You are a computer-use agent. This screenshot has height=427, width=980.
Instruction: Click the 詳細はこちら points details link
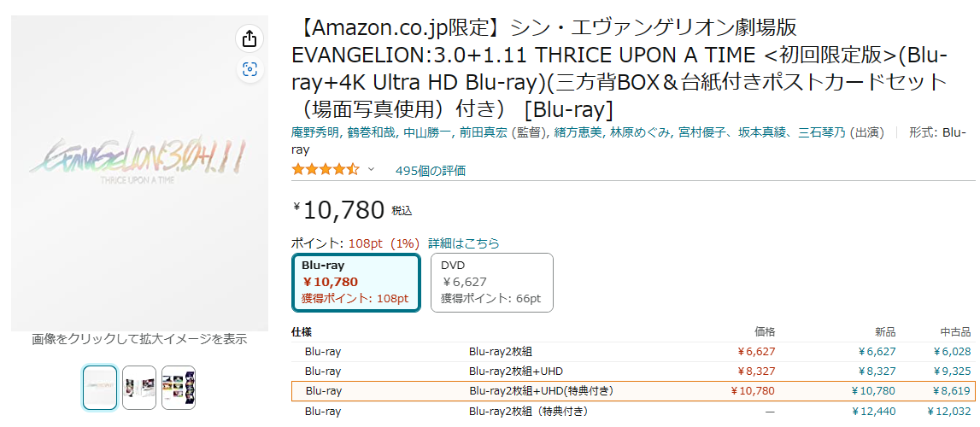pyautogui.click(x=464, y=243)
